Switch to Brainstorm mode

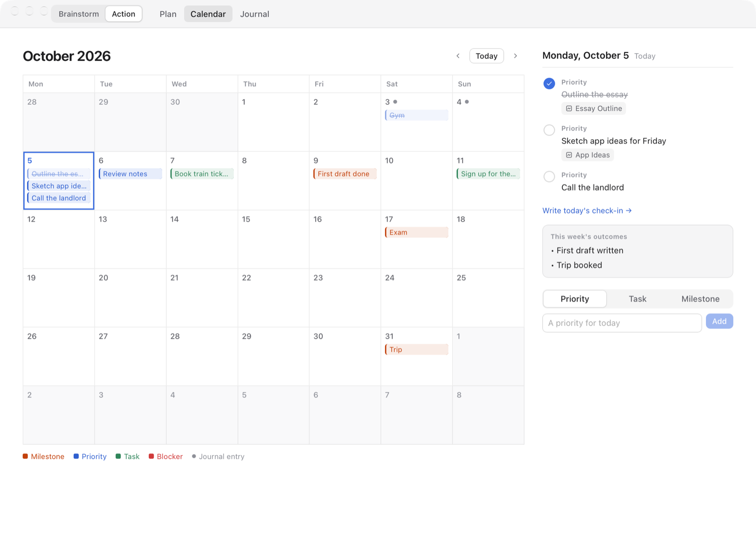[x=79, y=14]
